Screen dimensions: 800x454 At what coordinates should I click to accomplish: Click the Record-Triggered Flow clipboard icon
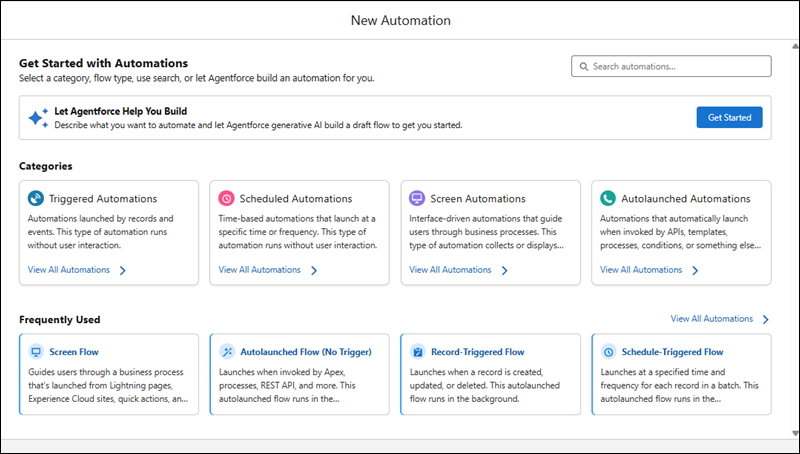tap(418, 351)
